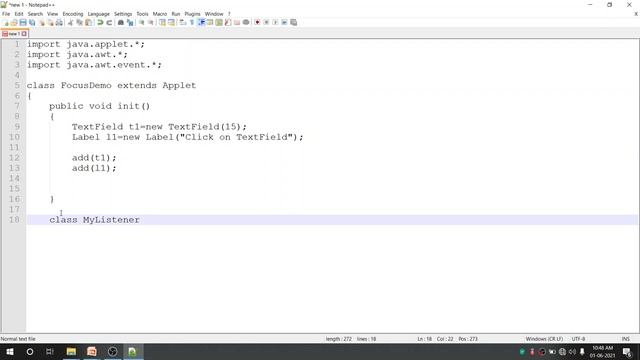Click the Windows (CR LF) status entry
This screenshot has height=360, width=640.
[x=544, y=339]
